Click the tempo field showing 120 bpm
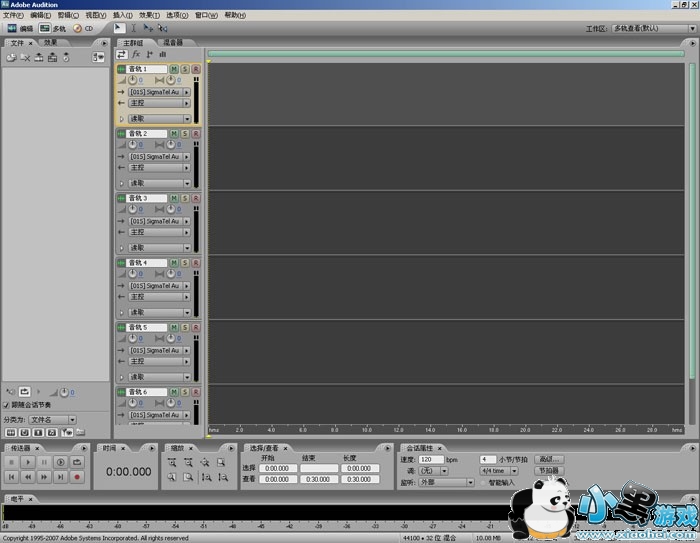This screenshot has width=700, height=543. [432, 459]
